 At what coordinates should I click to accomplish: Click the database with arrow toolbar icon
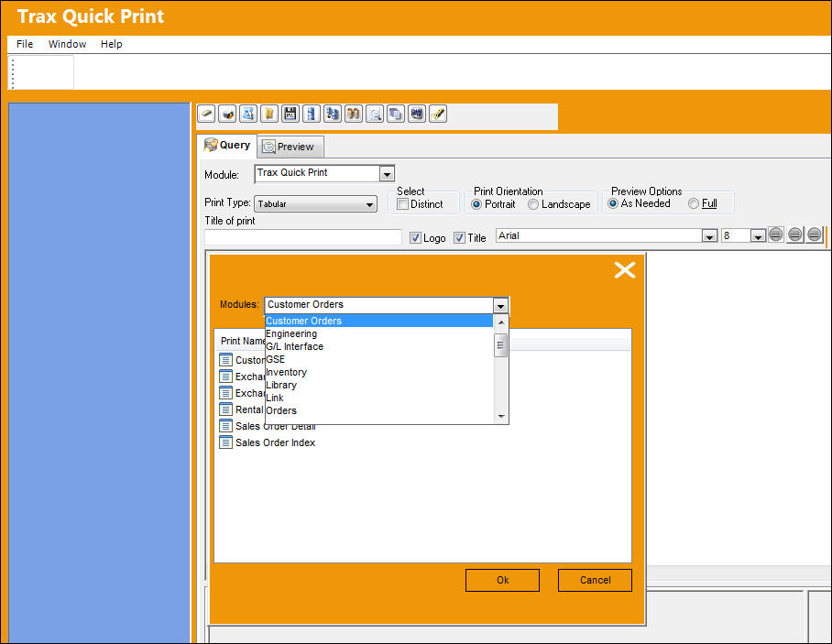333,114
